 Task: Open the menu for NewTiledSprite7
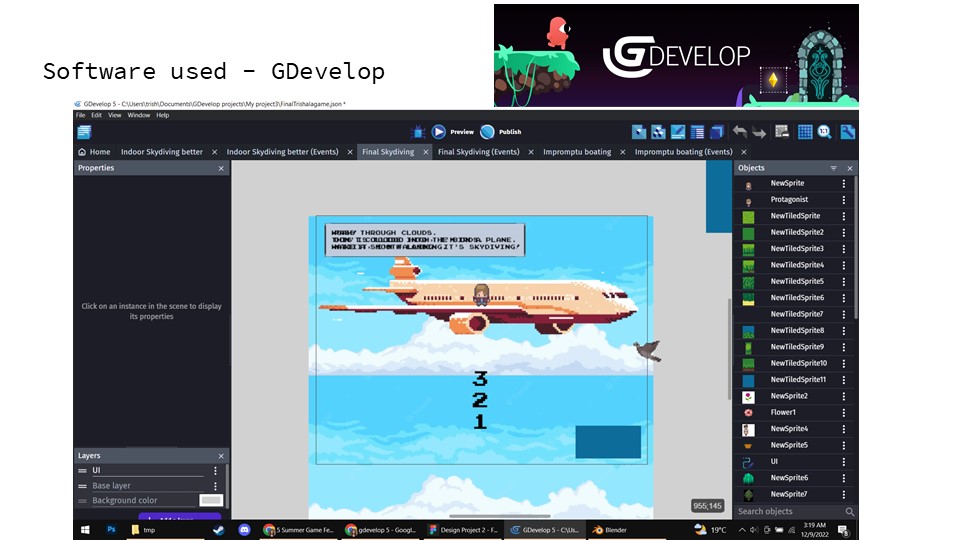tap(844, 314)
